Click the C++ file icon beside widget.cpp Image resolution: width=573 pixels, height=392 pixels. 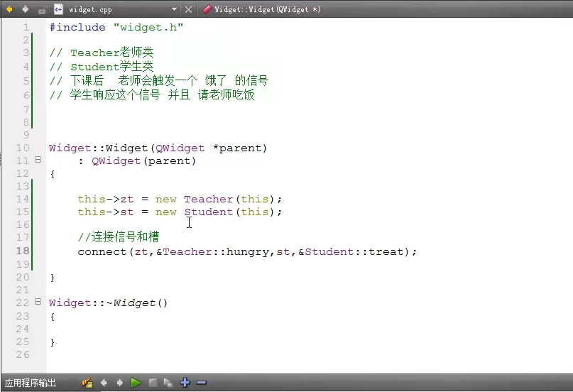tap(58, 9)
